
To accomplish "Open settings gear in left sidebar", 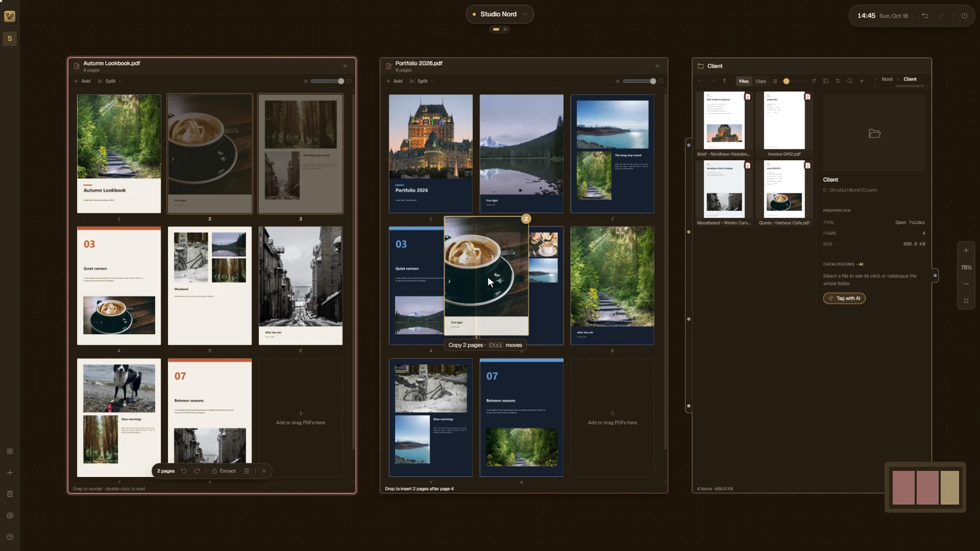I will click(x=10, y=516).
